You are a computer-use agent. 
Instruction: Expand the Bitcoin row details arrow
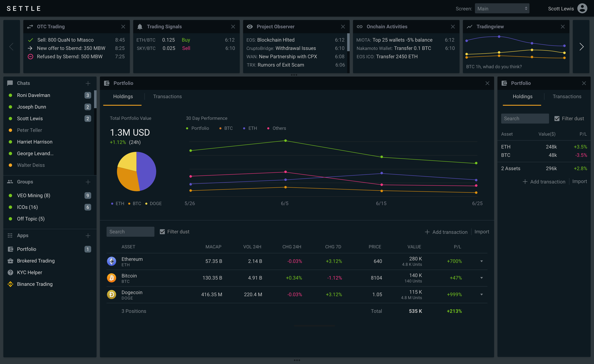click(x=482, y=278)
